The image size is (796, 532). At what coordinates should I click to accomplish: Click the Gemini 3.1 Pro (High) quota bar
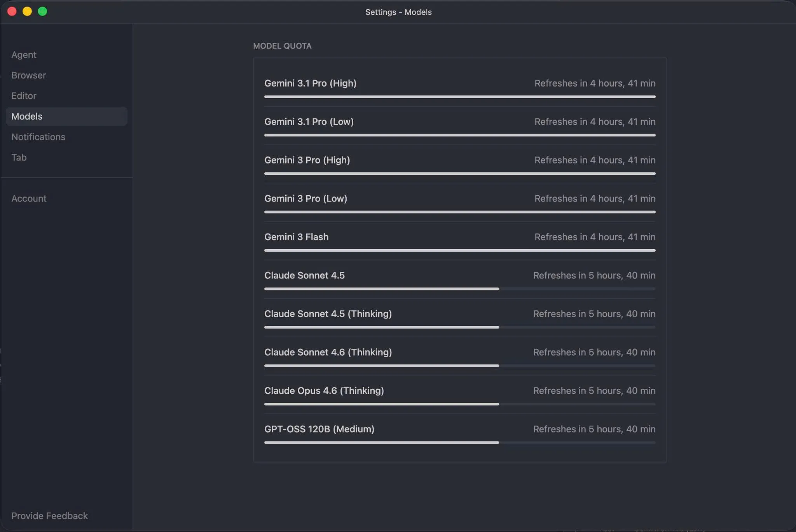[459, 97]
